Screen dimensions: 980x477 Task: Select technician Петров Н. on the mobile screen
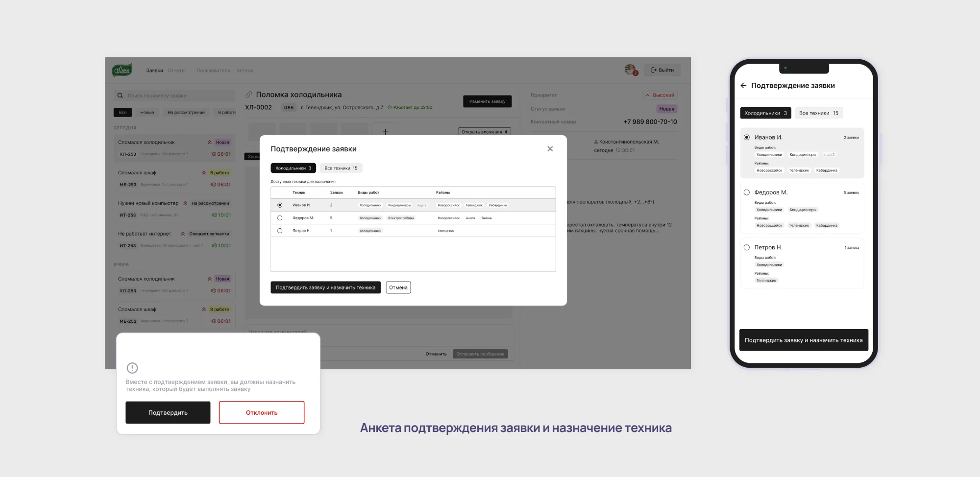tap(747, 247)
